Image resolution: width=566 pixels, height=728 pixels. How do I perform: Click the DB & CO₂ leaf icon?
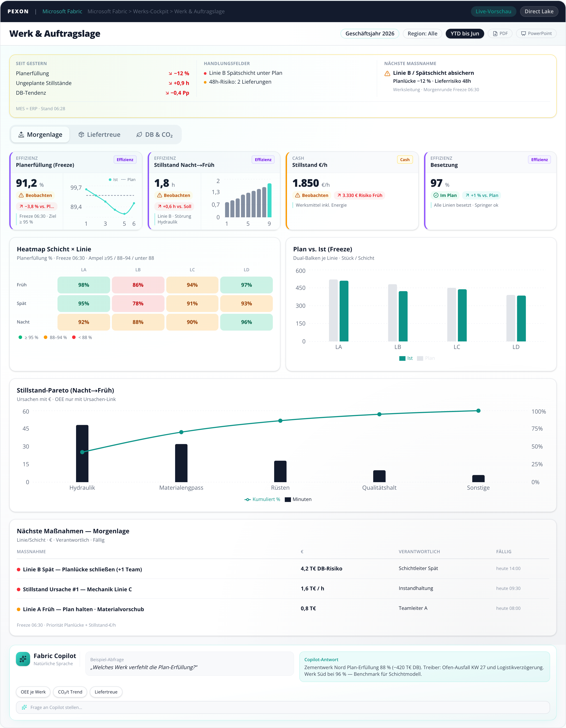tap(139, 134)
